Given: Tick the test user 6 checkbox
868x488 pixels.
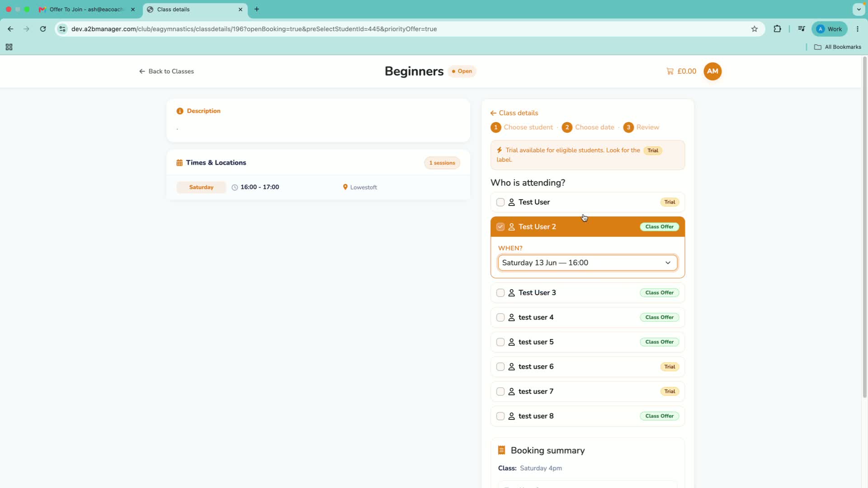Looking at the screenshot, I should pos(500,367).
